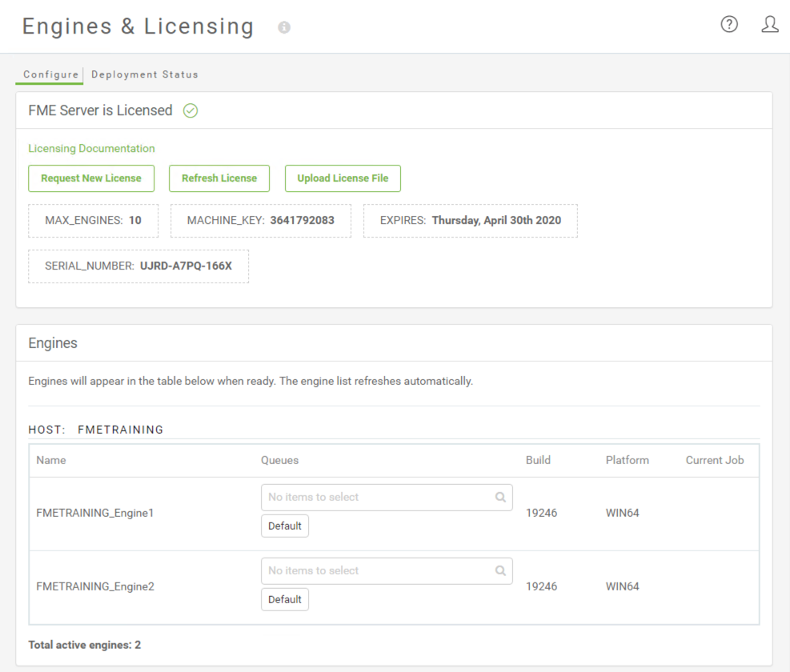Switch to the Configure tab
Image resolution: width=790 pixels, height=672 pixels.
click(51, 74)
